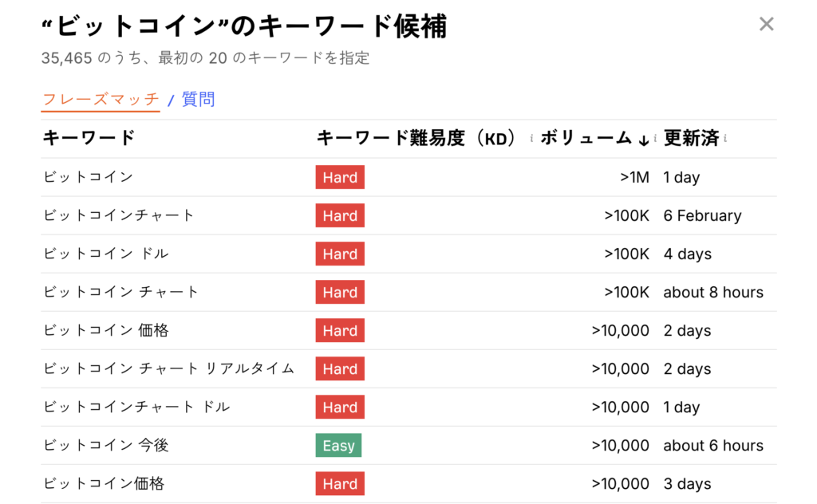
Task: Click the info icon next to 更新済
Action: point(725,139)
